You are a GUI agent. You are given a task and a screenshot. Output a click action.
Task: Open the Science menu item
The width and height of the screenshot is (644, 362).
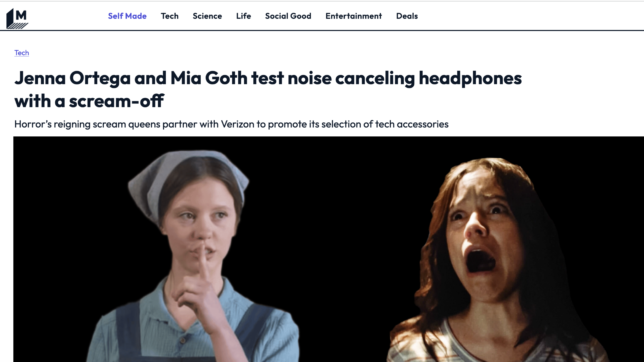(x=207, y=16)
